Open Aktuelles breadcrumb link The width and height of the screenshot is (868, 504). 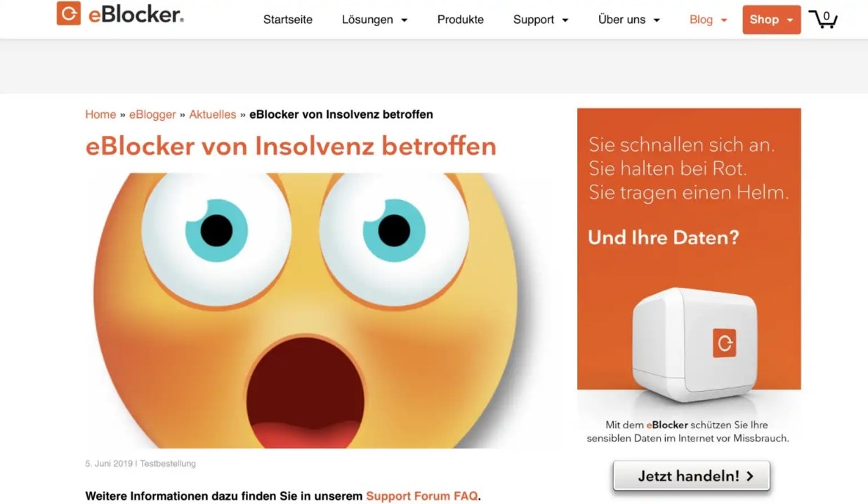(x=213, y=114)
